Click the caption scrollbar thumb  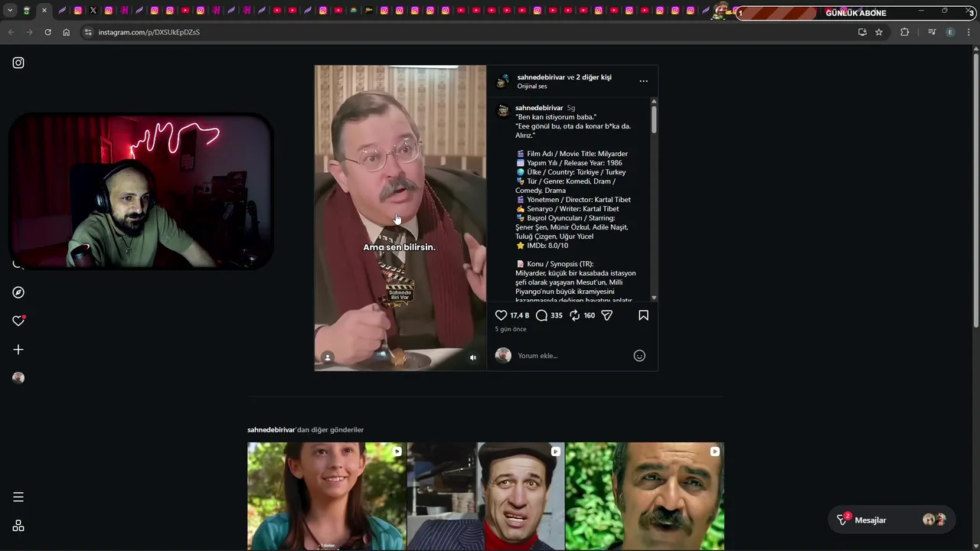654,120
